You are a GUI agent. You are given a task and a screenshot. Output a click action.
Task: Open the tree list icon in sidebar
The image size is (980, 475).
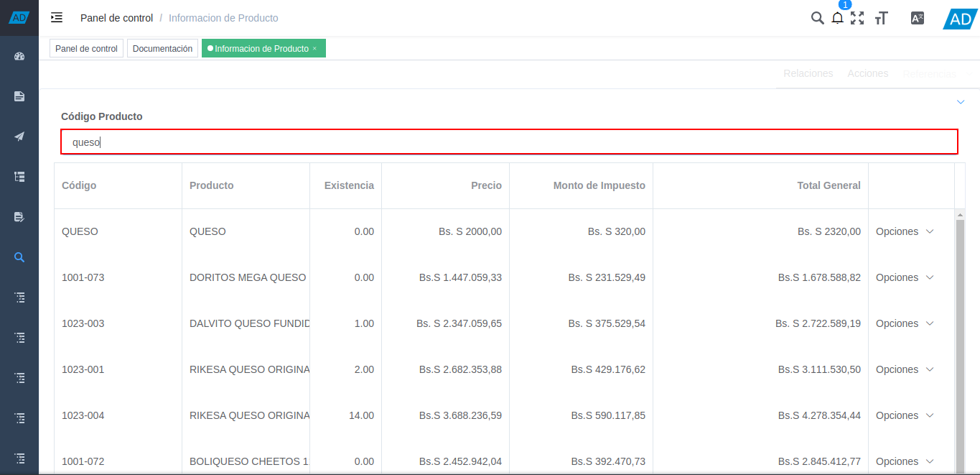[x=19, y=176]
